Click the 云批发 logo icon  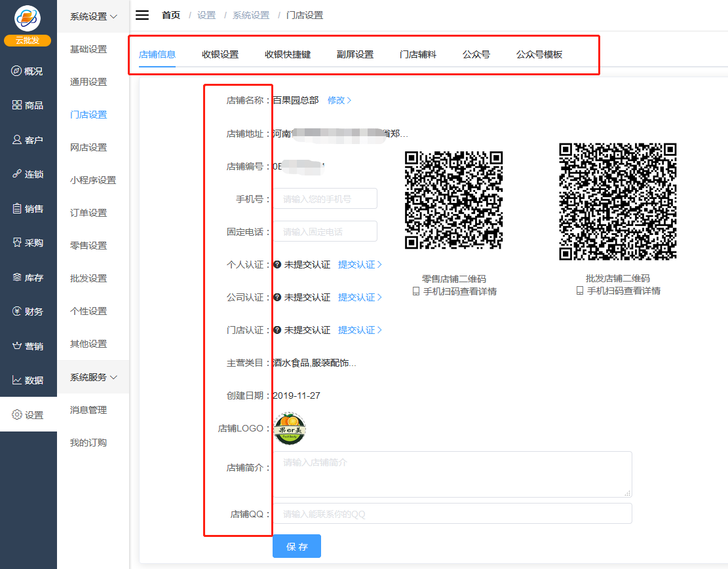tap(28, 18)
